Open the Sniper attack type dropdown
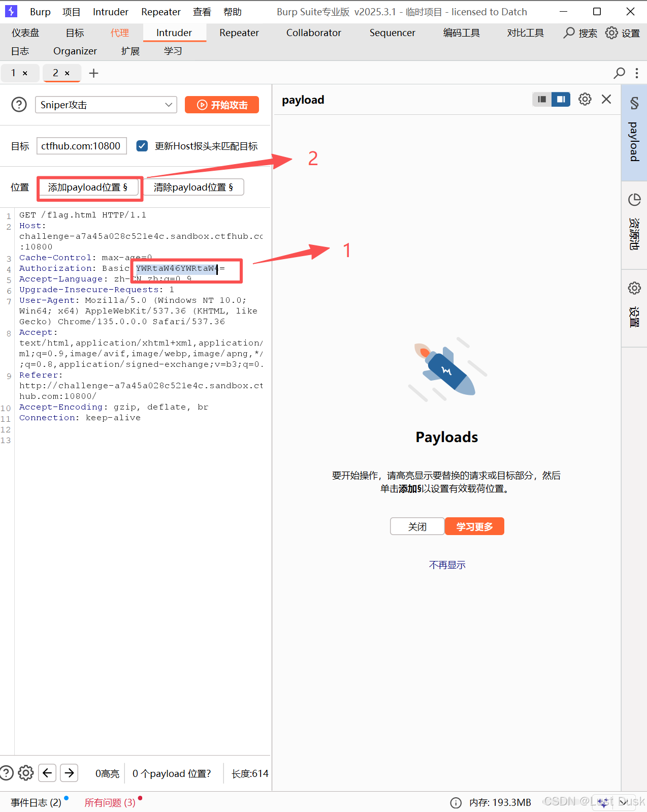The height and width of the screenshot is (812, 647). (x=106, y=105)
